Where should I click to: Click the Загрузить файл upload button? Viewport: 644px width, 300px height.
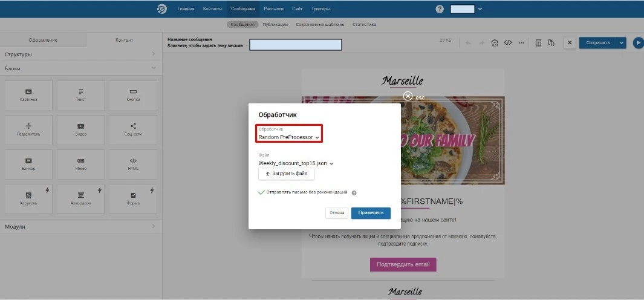click(286, 174)
